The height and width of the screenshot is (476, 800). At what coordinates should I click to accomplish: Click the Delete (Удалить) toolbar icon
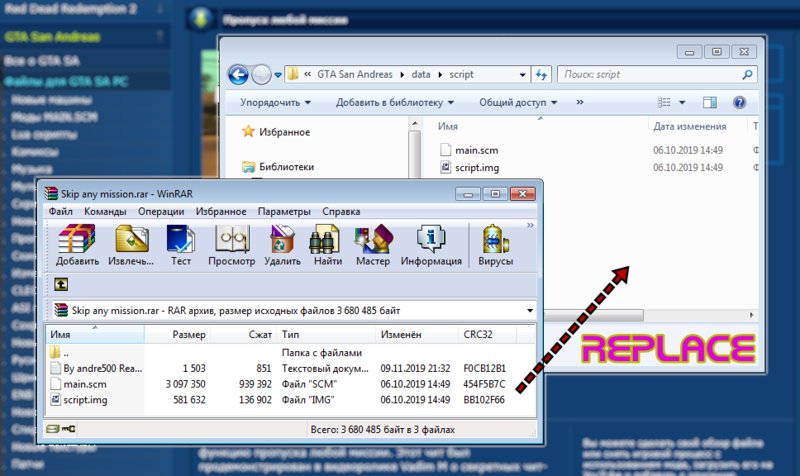pos(282,245)
